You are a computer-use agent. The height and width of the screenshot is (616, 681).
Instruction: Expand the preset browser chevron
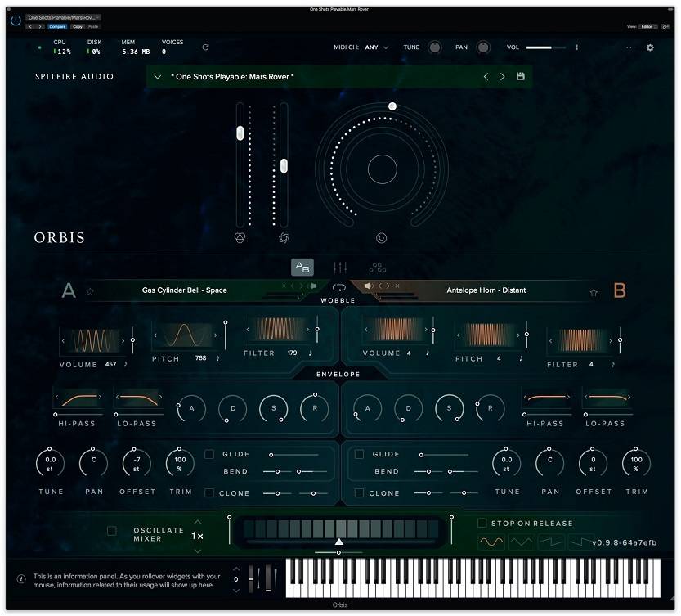[157, 77]
